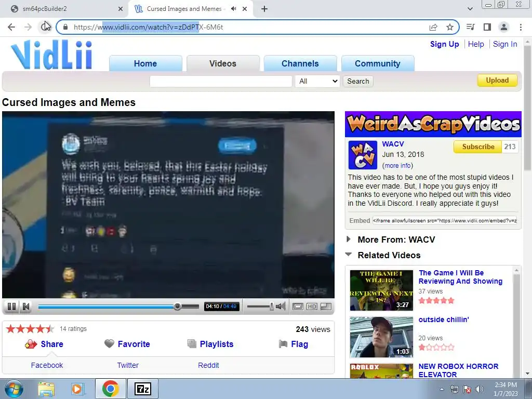
Task: Open the Share link
Action: pos(52,344)
